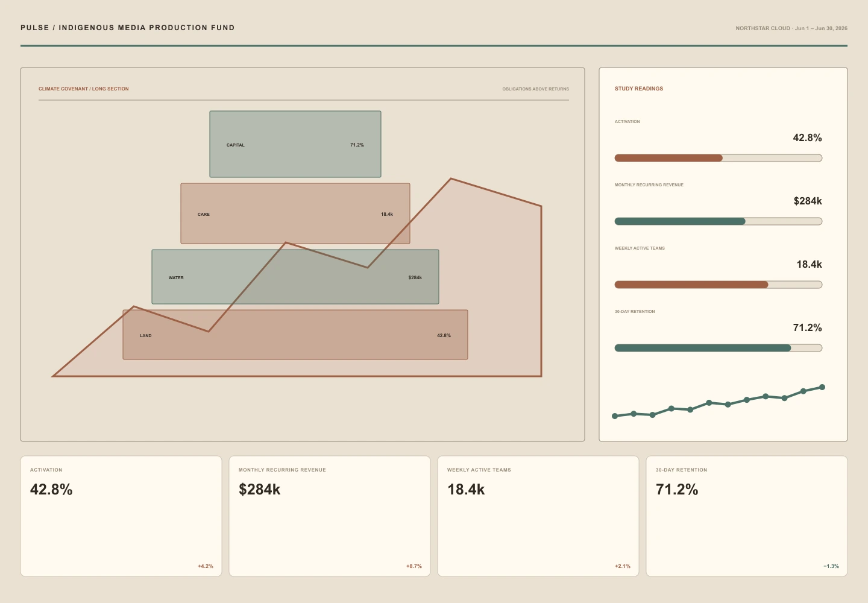Click the 'Climate Covenant / Long Section' heading
The image size is (868, 603).
84,89
